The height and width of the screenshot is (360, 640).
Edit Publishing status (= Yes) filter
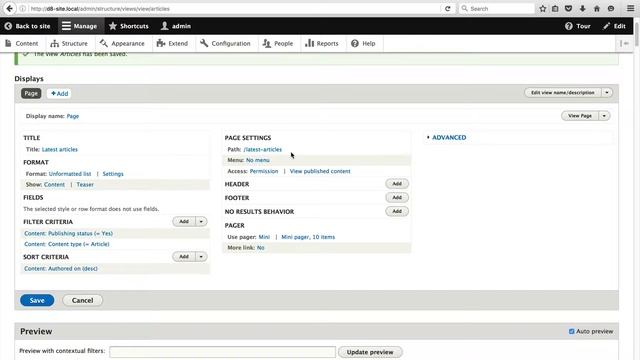tap(69, 233)
